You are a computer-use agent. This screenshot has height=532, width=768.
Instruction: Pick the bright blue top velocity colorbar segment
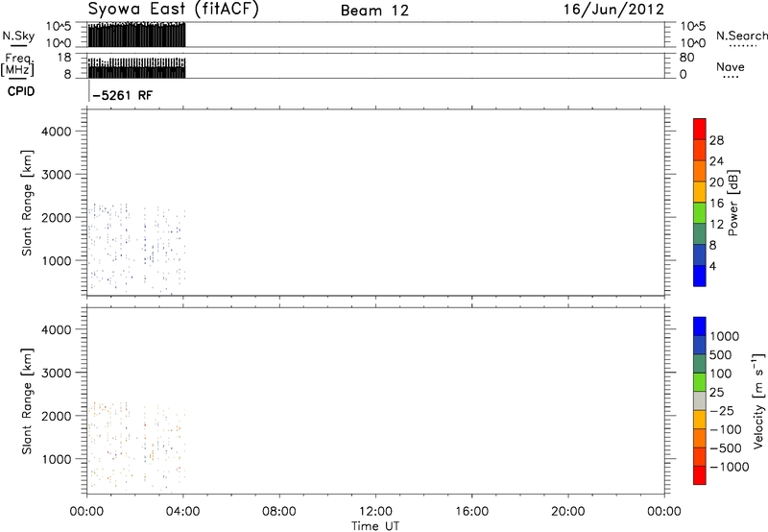(x=700, y=326)
